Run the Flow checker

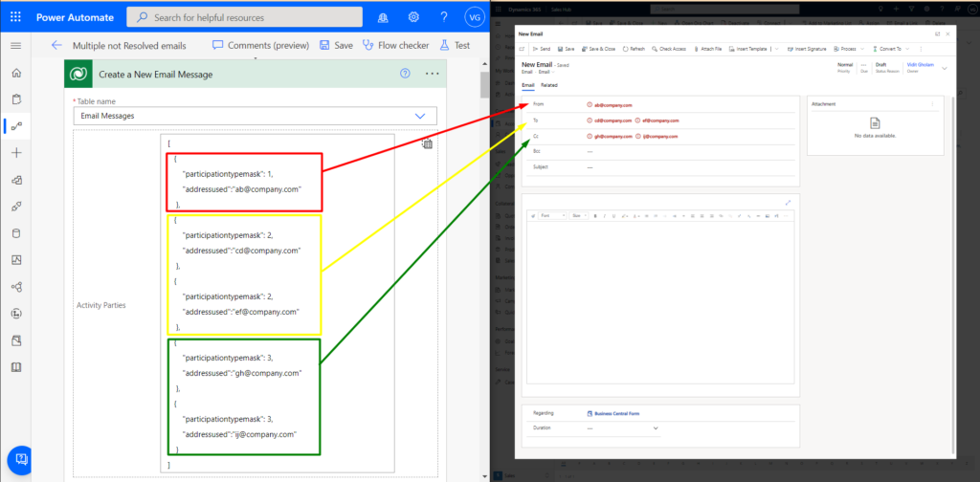click(x=395, y=45)
